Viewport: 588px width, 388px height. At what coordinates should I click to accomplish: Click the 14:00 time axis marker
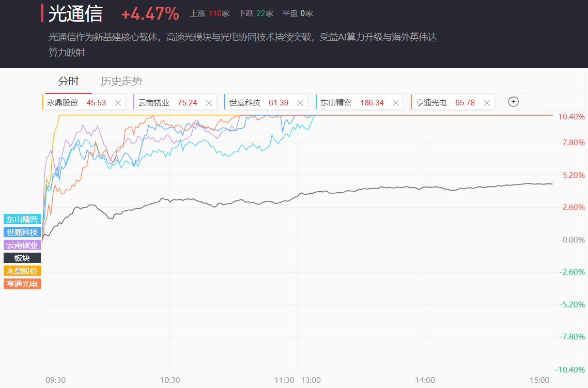425,380
